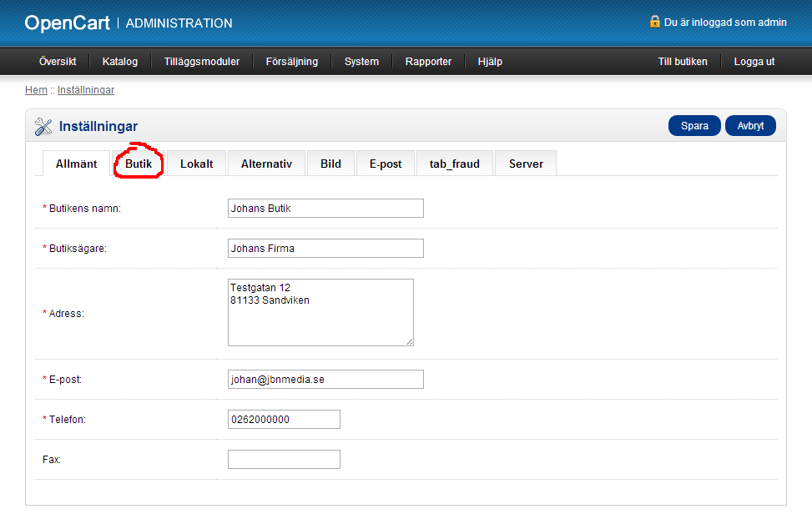Click the 'Du är inloggad som admin' text
This screenshot has width=812, height=514.
pos(725,23)
